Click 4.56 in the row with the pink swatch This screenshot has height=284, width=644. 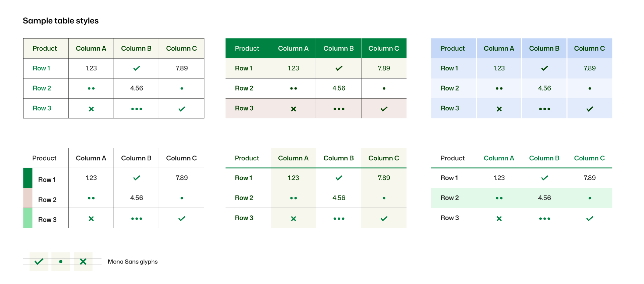click(137, 198)
